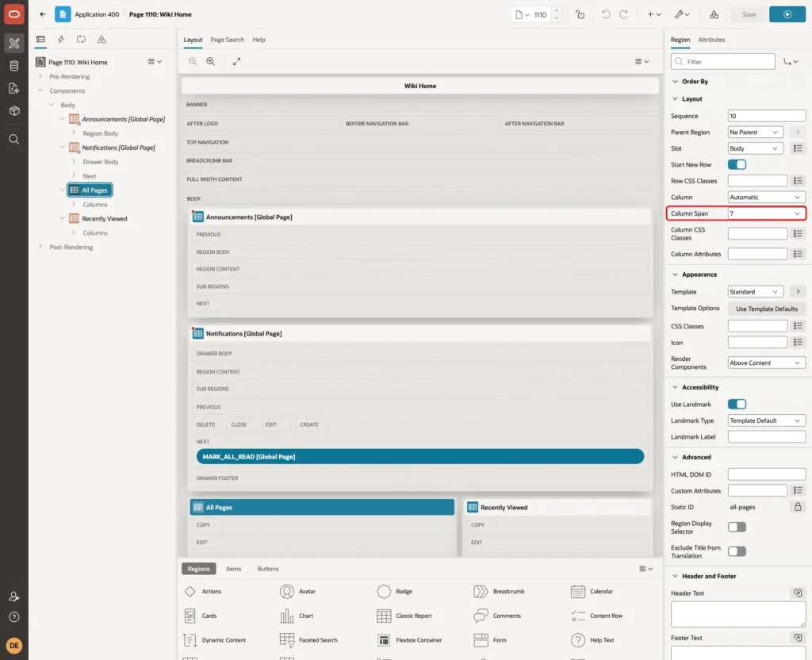Enable the Region Display Selector switch
This screenshot has height=660, width=812.
pos(737,528)
